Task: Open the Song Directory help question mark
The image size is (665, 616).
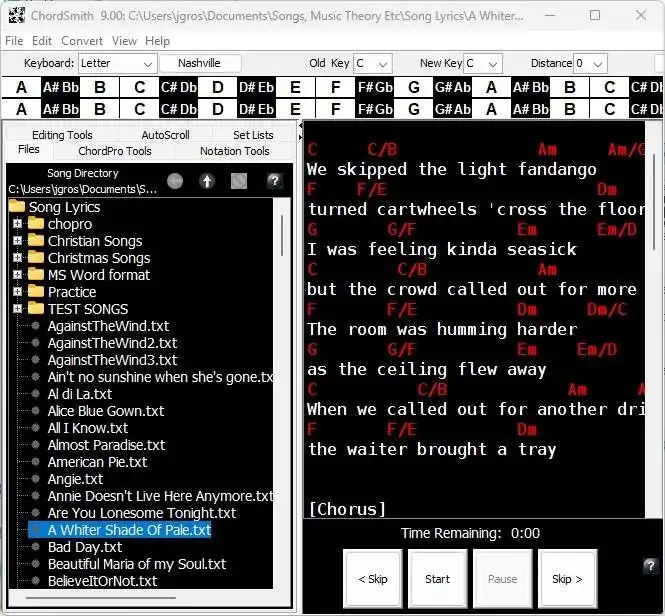Action: pyautogui.click(x=274, y=181)
